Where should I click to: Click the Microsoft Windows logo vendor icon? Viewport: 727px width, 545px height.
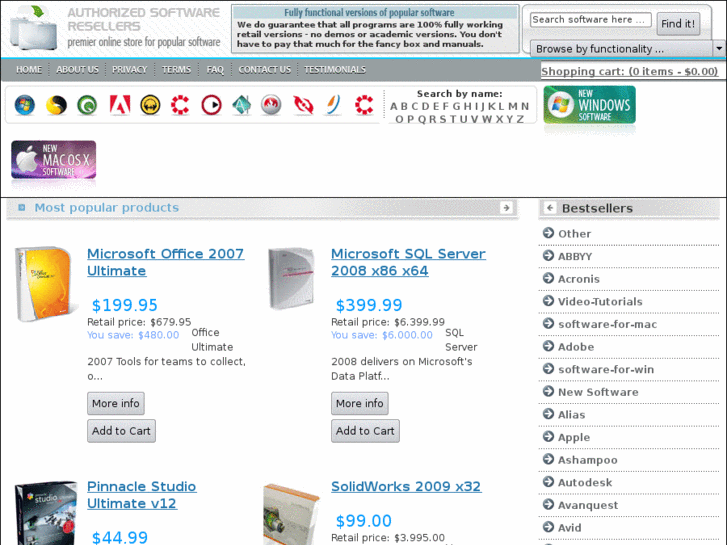click(25, 105)
